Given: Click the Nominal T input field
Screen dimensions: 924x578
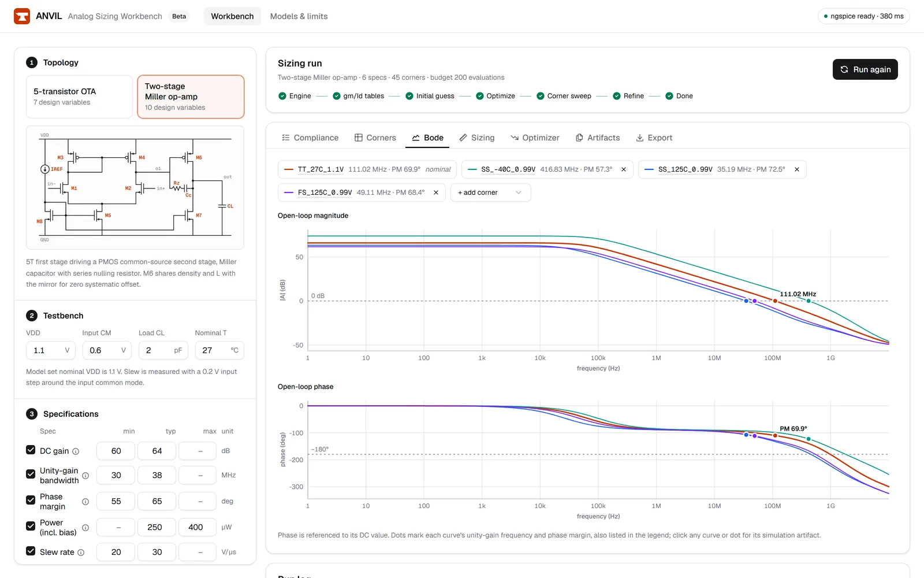Looking at the screenshot, I should 219,350.
